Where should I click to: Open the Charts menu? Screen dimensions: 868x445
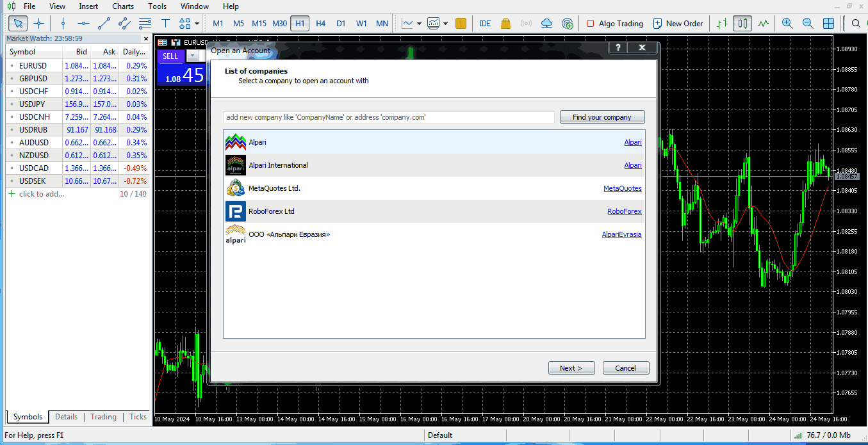123,6
